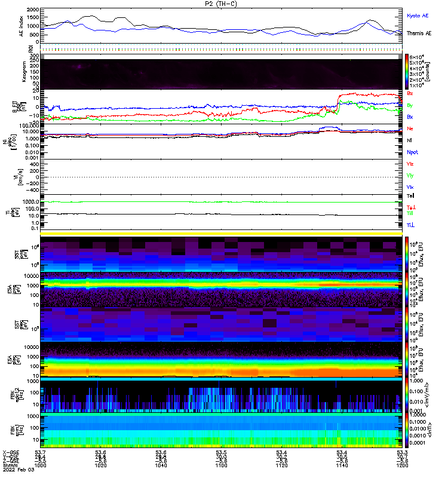Click the time tick label 1020

[x=100, y=465]
